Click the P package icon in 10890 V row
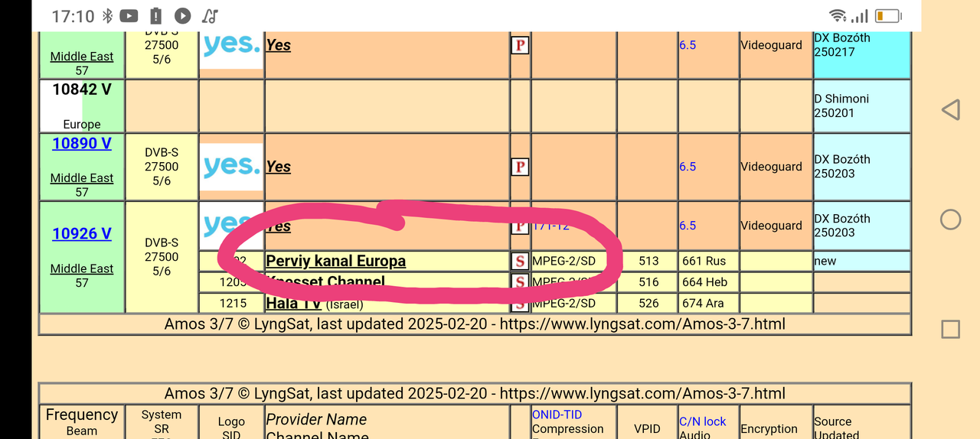The width and height of the screenshot is (980, 439). (x=520, y=167)
